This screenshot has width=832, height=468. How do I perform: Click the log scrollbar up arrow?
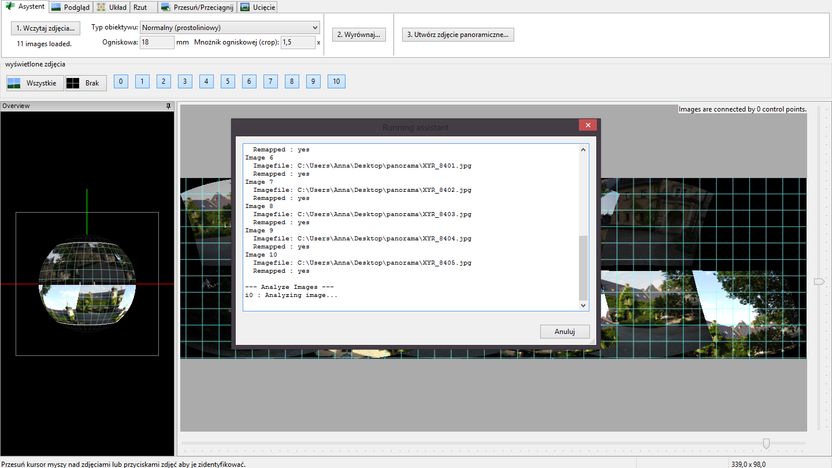click(583, 150)
